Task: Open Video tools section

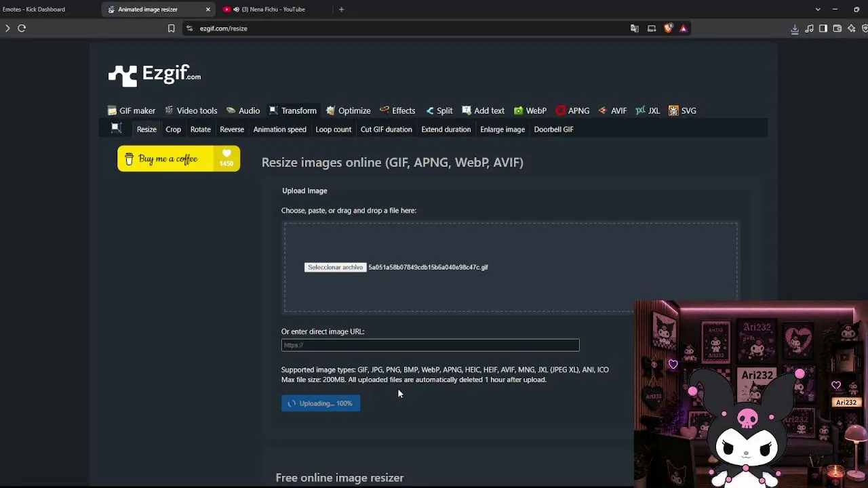Action: point(191,110)
